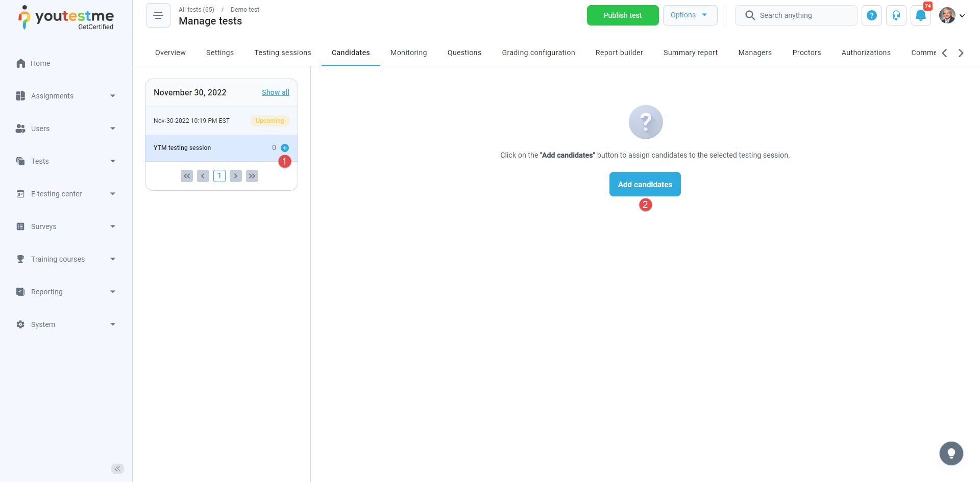Open the Grading configuration tab
This screenshot has width=980, height=482.
(x=538, y=53)
